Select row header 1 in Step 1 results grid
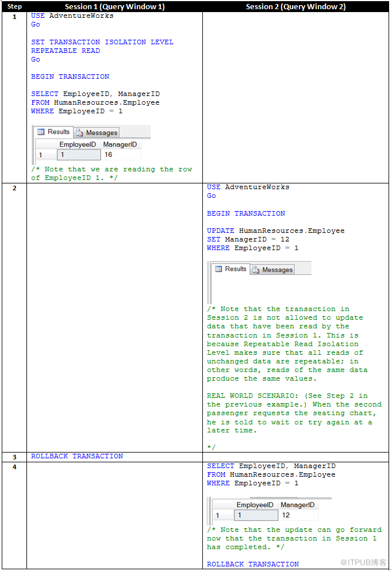Viewport: 392px width, 571px height. pos(45,155)
